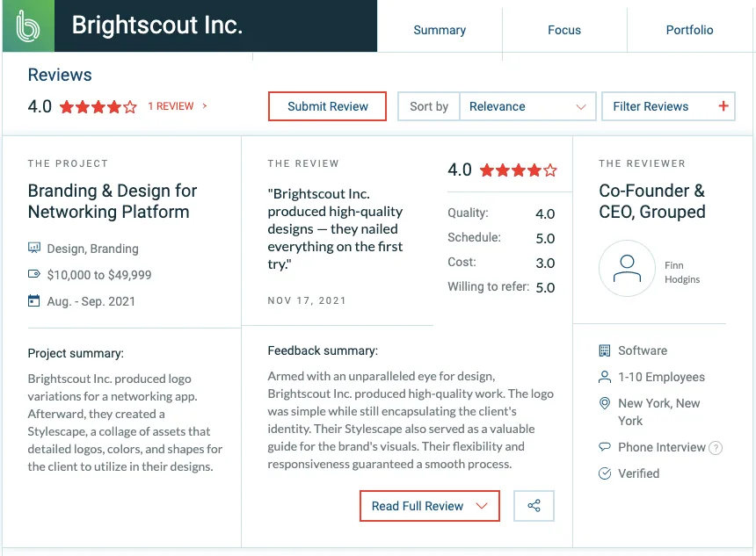Viewport: 756px width, 556px height.
Task: Click the NOV 17, 2021 review date
Action: click(x=307, y=300)
